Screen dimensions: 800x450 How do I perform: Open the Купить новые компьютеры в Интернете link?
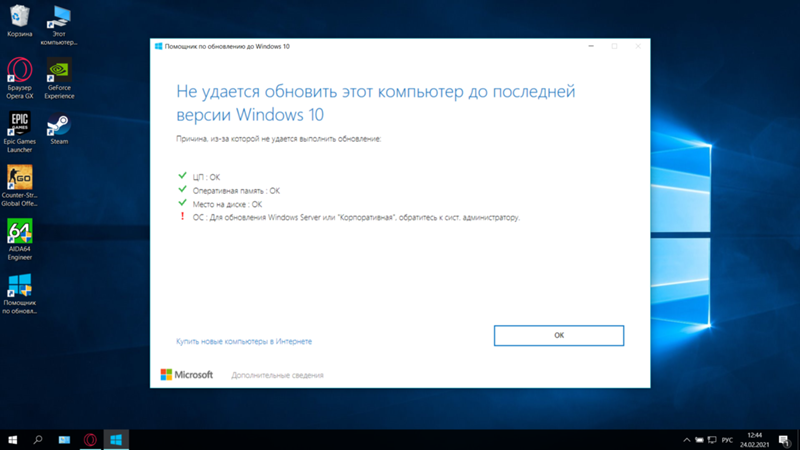point(244,341)
